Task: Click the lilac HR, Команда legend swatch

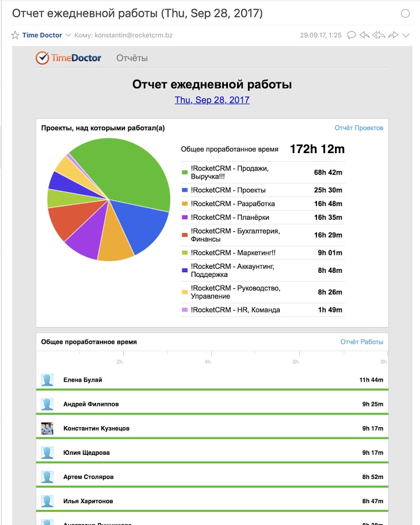Action: (x=185, y=310)
